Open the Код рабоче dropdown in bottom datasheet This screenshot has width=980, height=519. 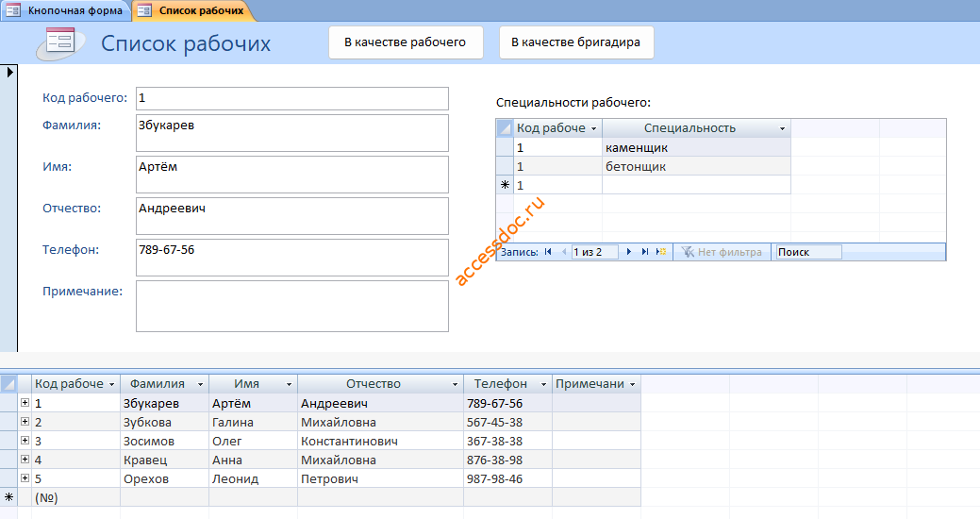coord(112,385)
